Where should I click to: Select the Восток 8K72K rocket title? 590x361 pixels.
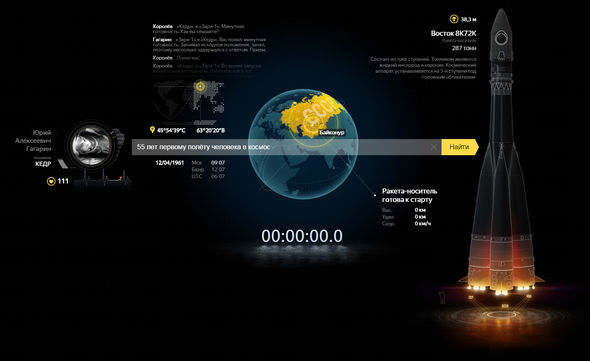pyautogui.click(x=453, y=33)
